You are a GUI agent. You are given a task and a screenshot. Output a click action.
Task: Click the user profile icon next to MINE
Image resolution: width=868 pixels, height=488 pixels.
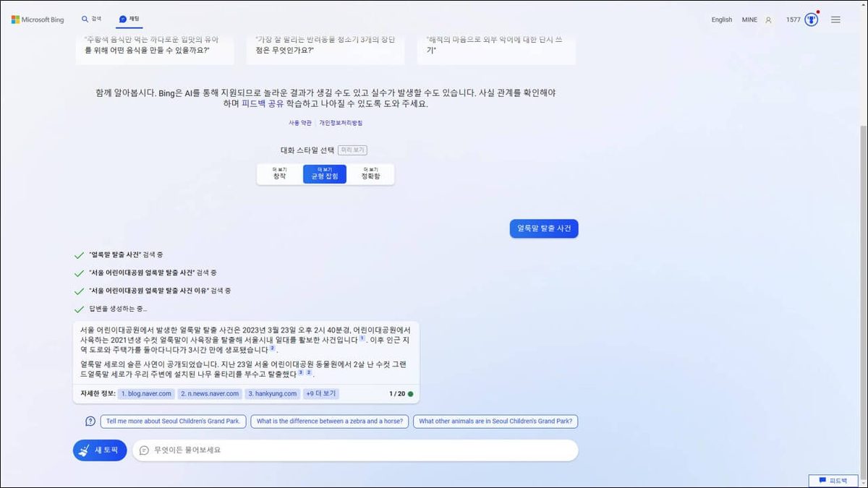click(769, 20)
